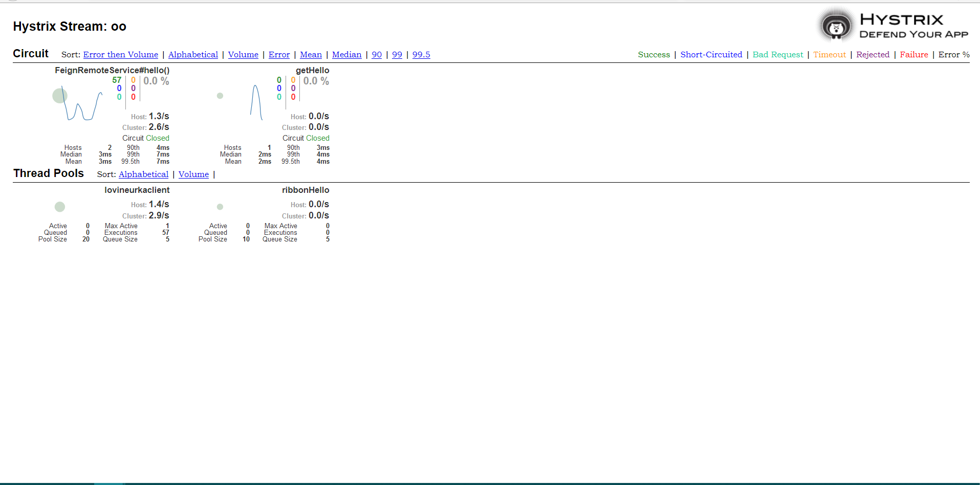The width and height of the screenshot is (980, 485).
Task: Click the 'FeignRemoteService#hello()' circuit name
Action: [112, 70]
